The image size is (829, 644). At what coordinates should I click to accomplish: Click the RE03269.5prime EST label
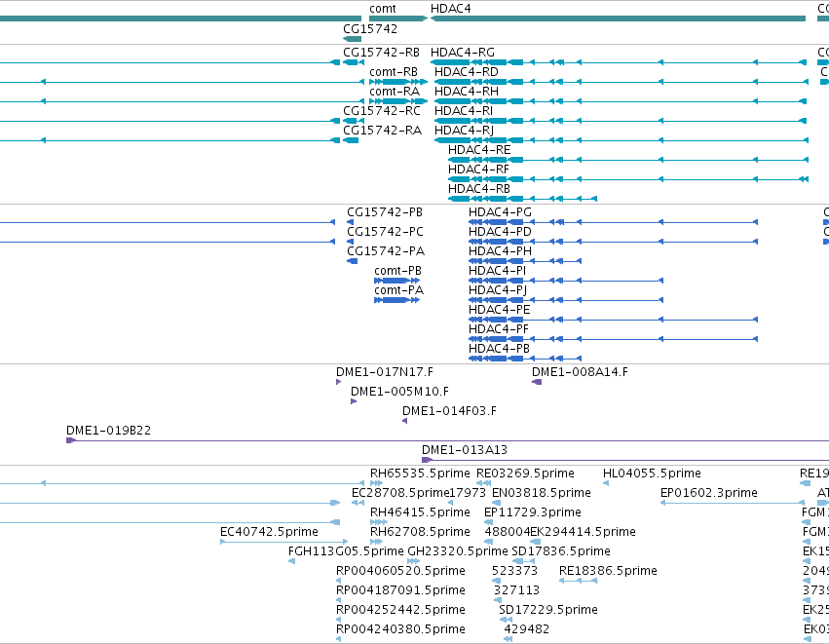[x=525, y=474]
